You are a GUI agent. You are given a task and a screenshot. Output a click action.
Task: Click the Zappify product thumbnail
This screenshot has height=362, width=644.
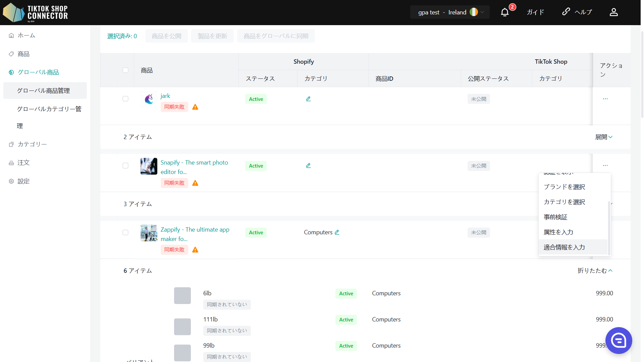pos(149,233)
